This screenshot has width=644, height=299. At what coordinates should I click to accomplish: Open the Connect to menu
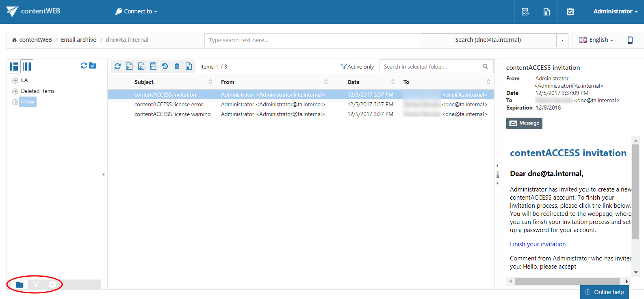tap(136, 11)
